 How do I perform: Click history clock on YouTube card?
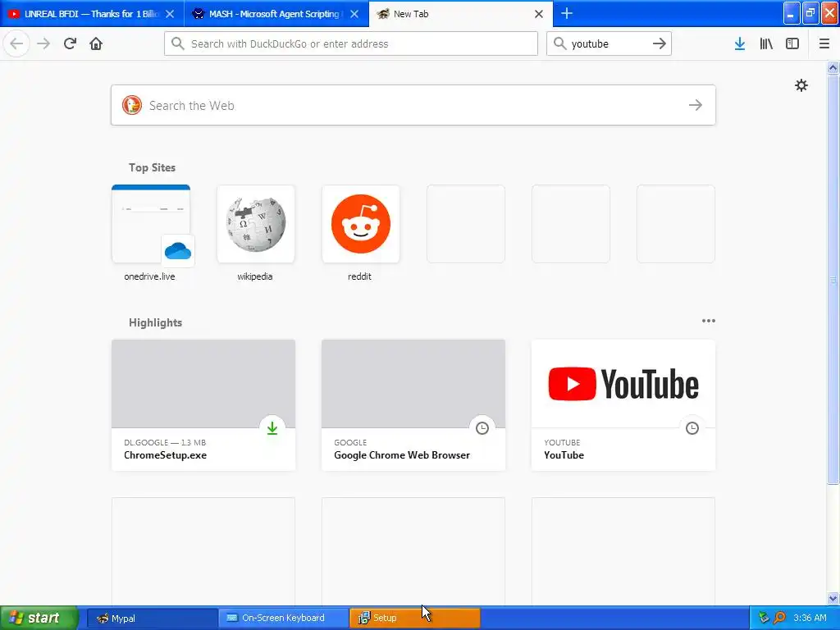point(692,428)
